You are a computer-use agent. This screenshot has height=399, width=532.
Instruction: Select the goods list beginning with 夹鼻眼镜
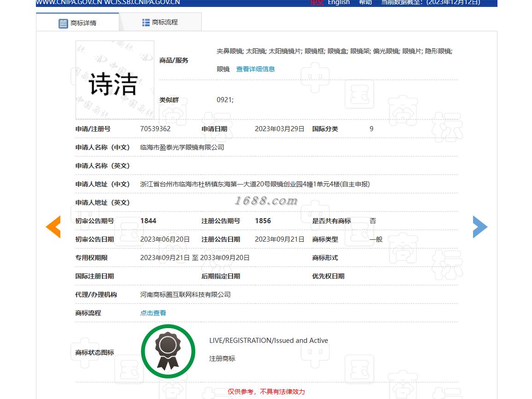click(334, 60)
